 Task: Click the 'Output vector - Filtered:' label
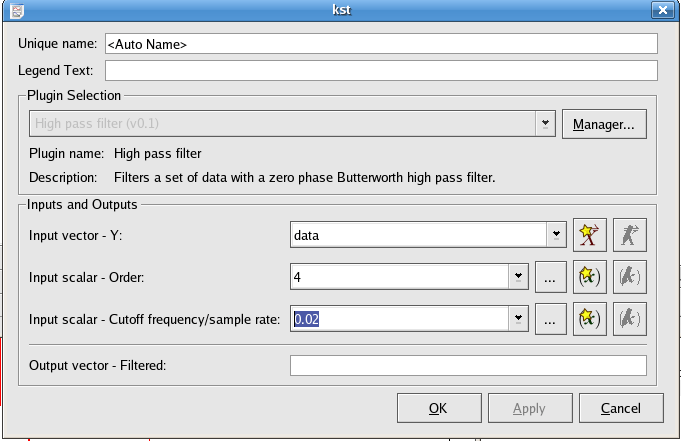click(98, 365)
